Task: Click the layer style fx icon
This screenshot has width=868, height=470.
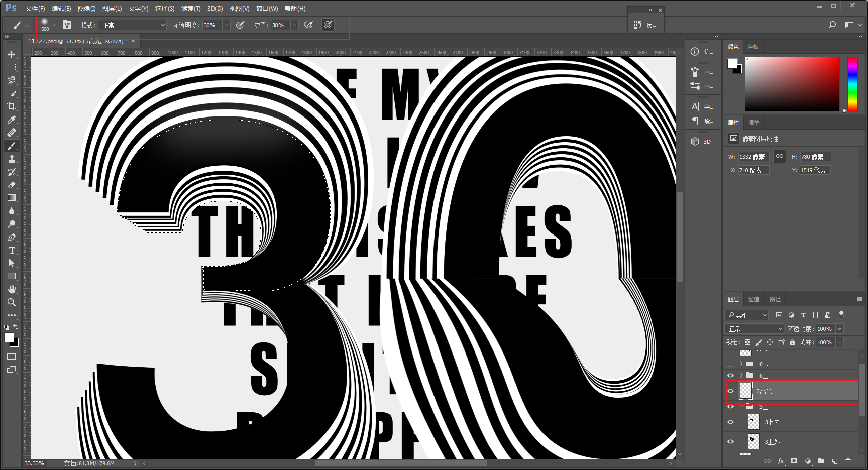Action: pyautogui.click(x=781, y=461)
